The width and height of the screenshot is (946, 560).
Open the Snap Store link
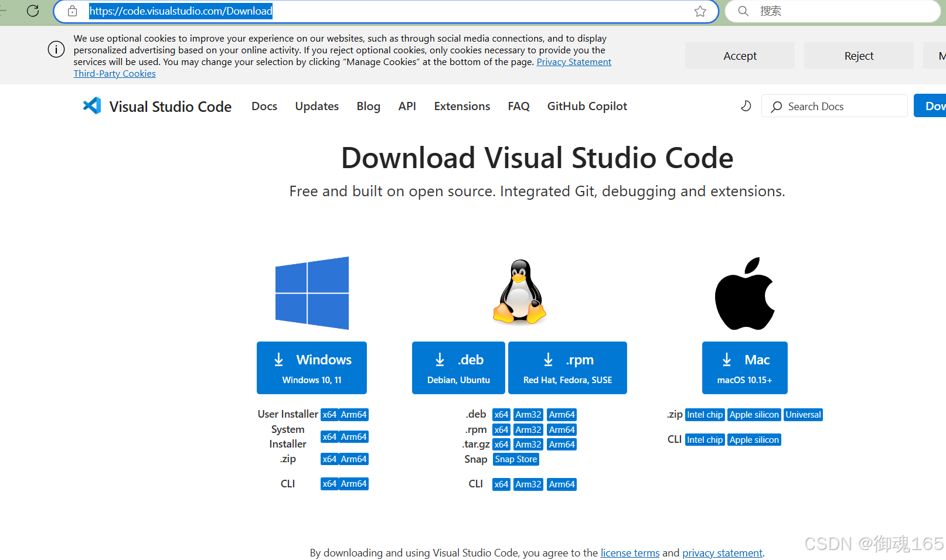coord(516,459)
